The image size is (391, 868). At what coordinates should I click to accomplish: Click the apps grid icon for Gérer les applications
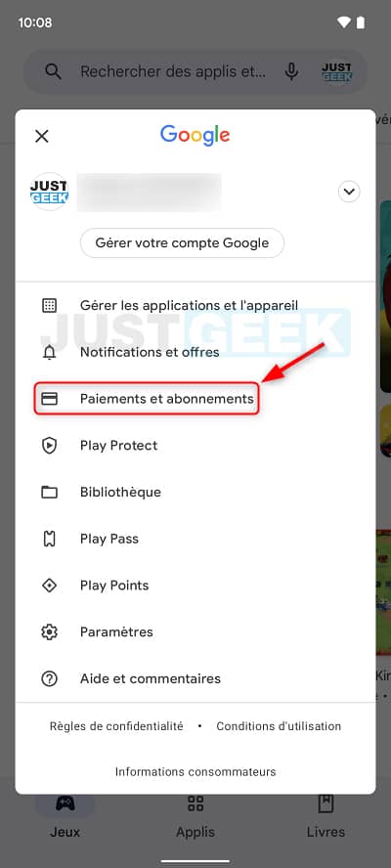(49, 306)
